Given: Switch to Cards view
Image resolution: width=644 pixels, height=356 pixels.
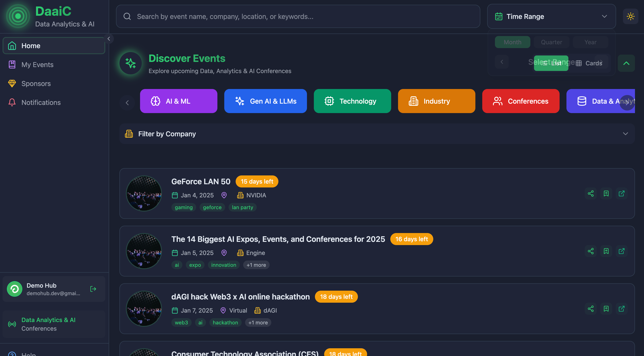Looking at the screenshot, I should [589, 63].
